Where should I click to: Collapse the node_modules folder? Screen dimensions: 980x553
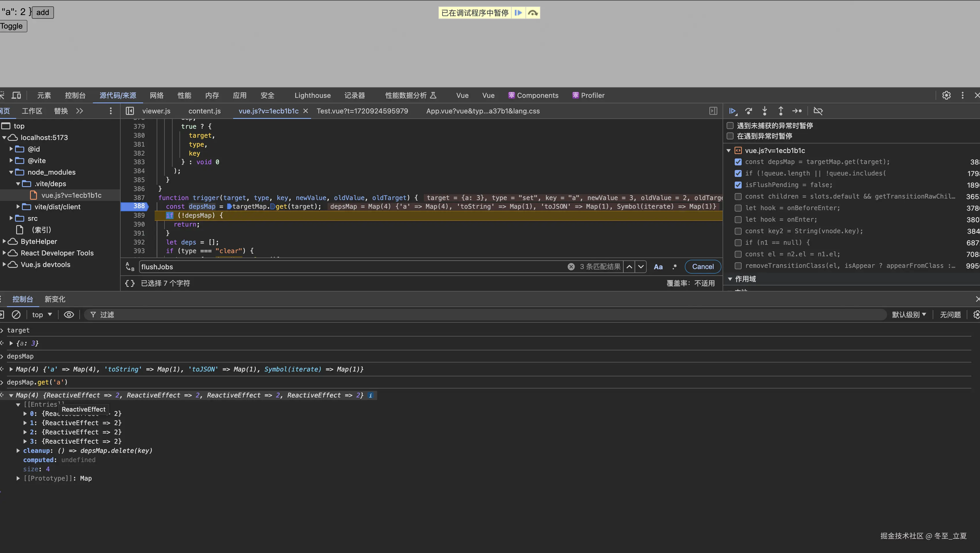pyautogui.click(x=11, y=172)
